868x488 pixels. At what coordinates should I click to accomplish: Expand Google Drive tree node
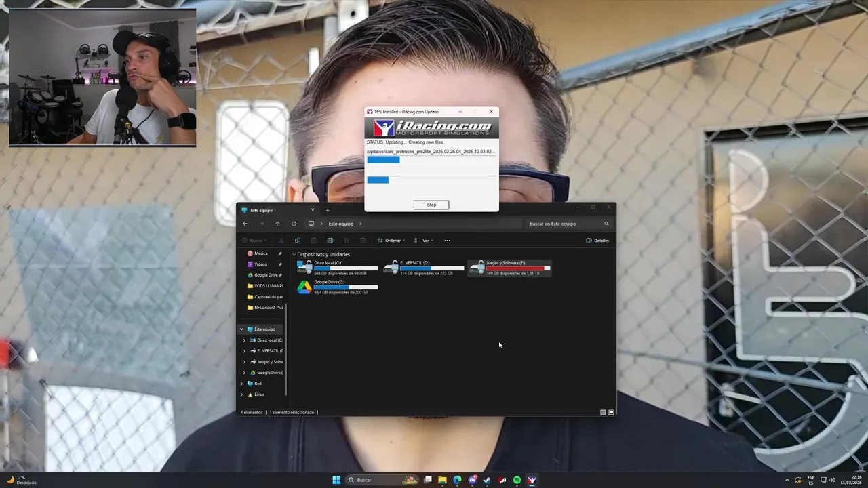244,373
